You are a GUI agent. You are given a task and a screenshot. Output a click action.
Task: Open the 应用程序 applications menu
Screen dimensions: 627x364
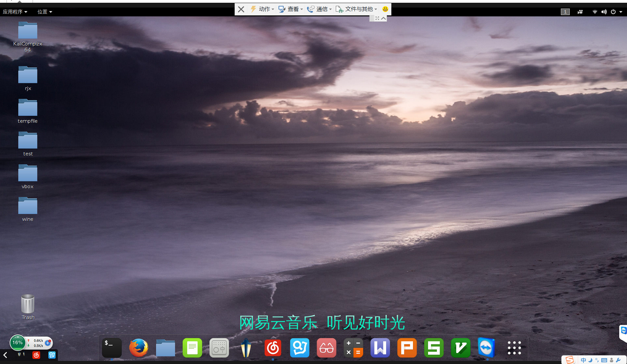(x=15, y=12)
